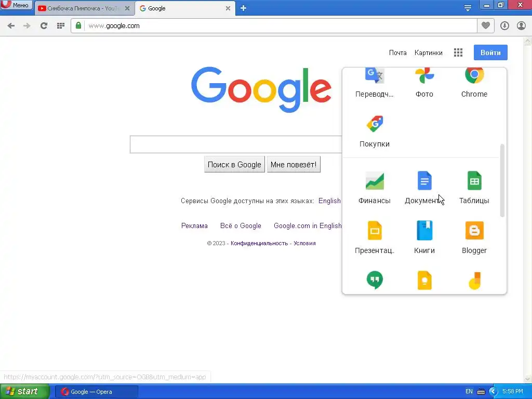Click the keyboard icon in system tray
Screen dimensions: 532x399
pos(481,392)
